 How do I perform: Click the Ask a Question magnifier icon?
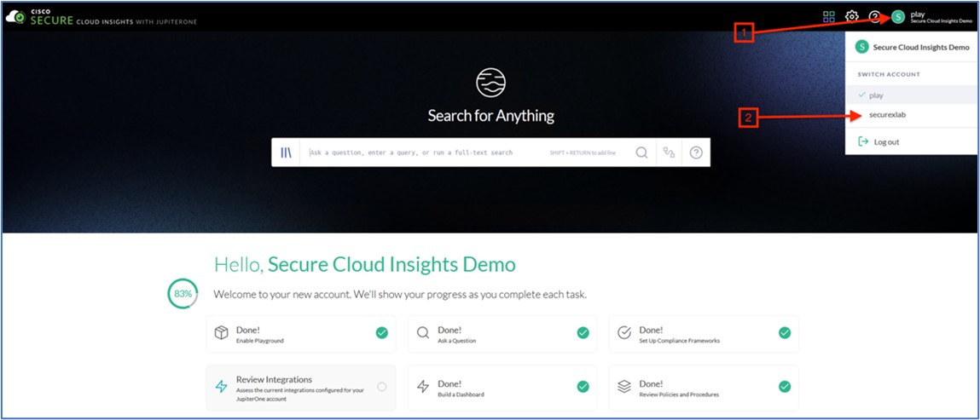(423, 332)
